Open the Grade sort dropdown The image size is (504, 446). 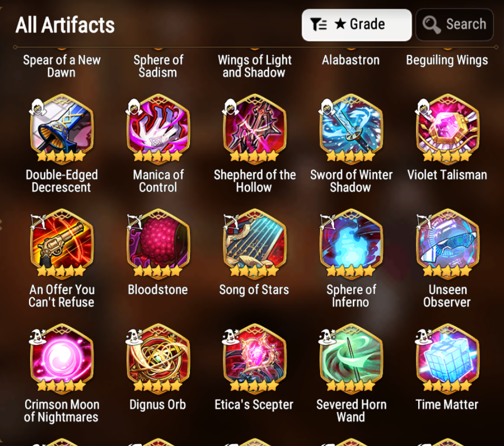click(x=357, y=25)
